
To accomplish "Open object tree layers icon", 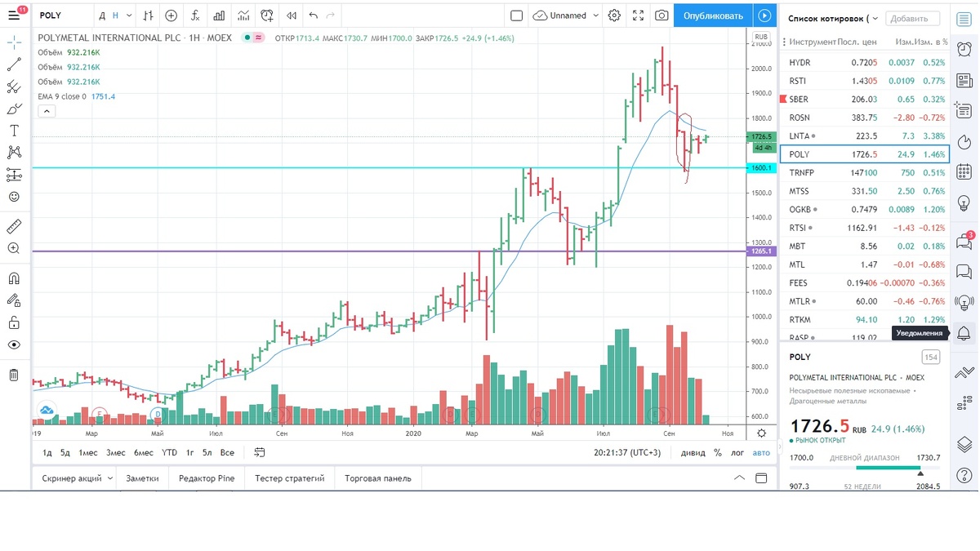I will coord(964,444).
